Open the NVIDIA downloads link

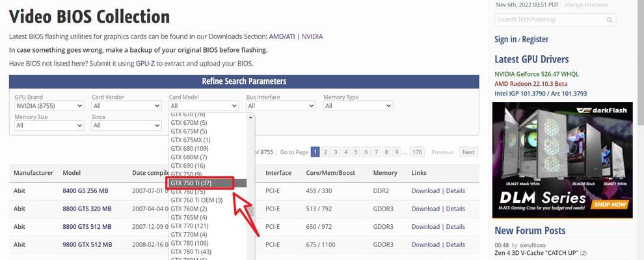312,36
